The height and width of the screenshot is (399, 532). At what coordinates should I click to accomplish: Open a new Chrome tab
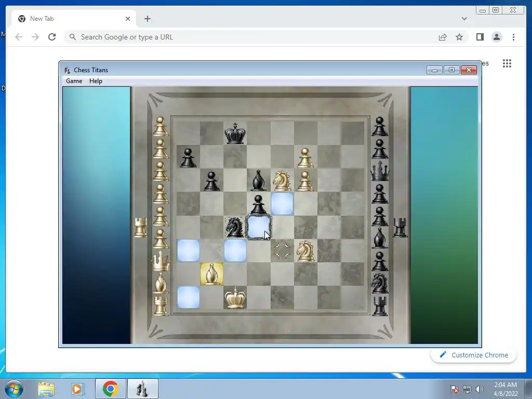tap(147, 19)
